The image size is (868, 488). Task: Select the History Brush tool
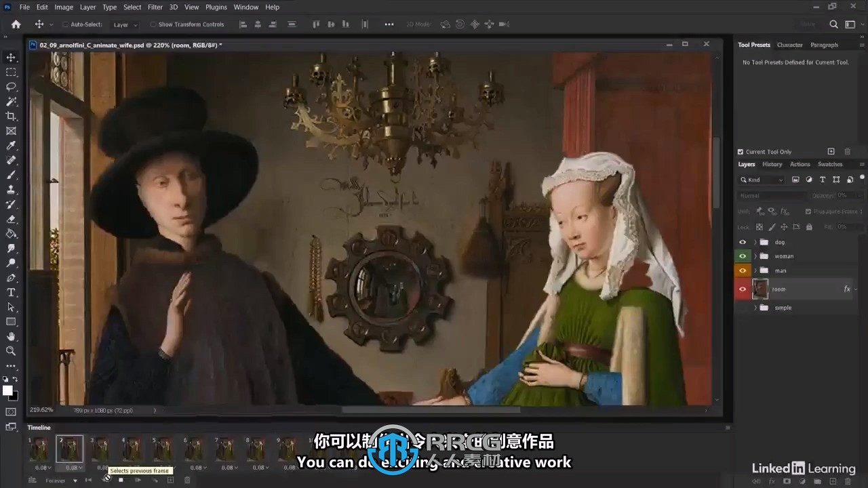point(11,204)
